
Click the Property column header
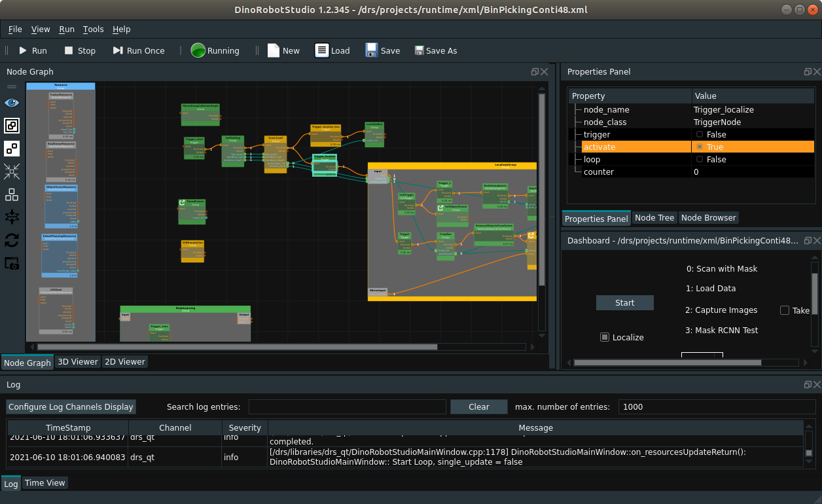point(630,96)
